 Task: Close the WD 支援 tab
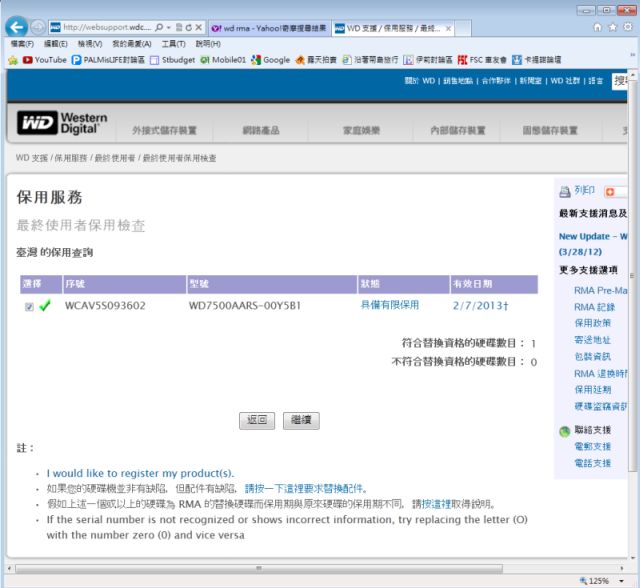tap(448, 28)
